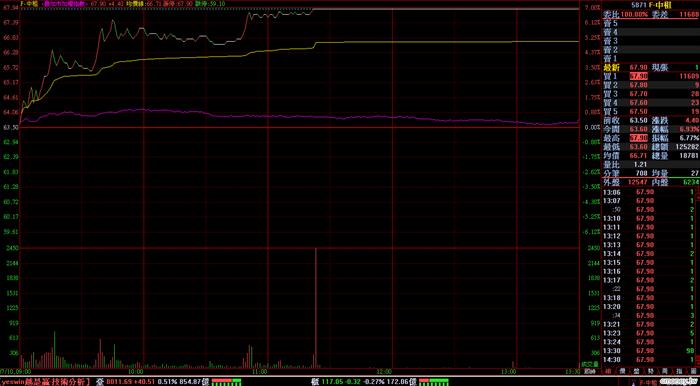This screenshot has height=386, width=700.
Task: Click the 13:00 time axis label
Action: pyautogui.click(x=508, y=371)
